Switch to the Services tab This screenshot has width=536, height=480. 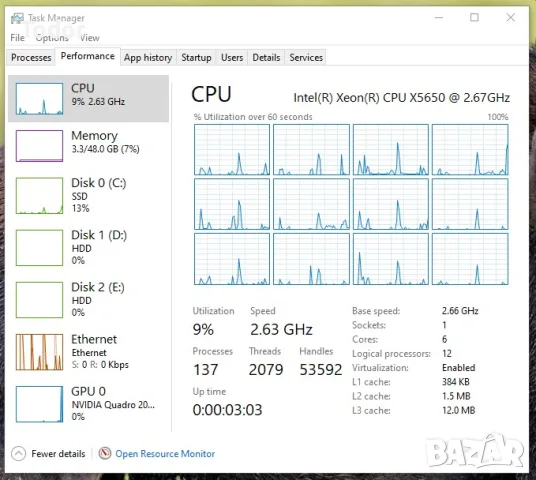click(306, 57)
